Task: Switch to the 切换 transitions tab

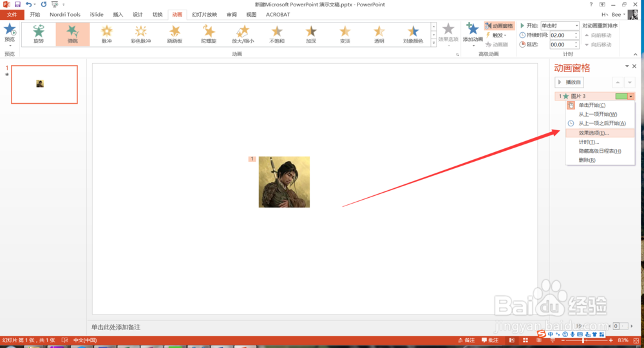Action: [x=157, y=14]
